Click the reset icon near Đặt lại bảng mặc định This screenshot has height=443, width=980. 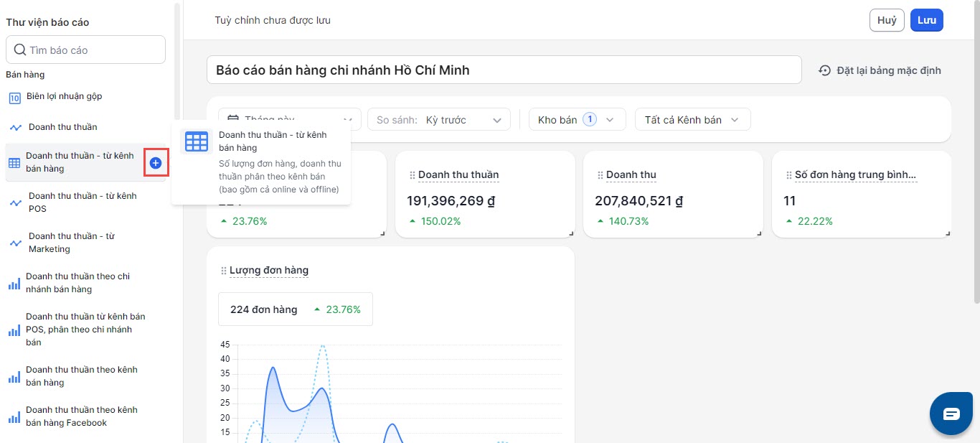point(825,70)
